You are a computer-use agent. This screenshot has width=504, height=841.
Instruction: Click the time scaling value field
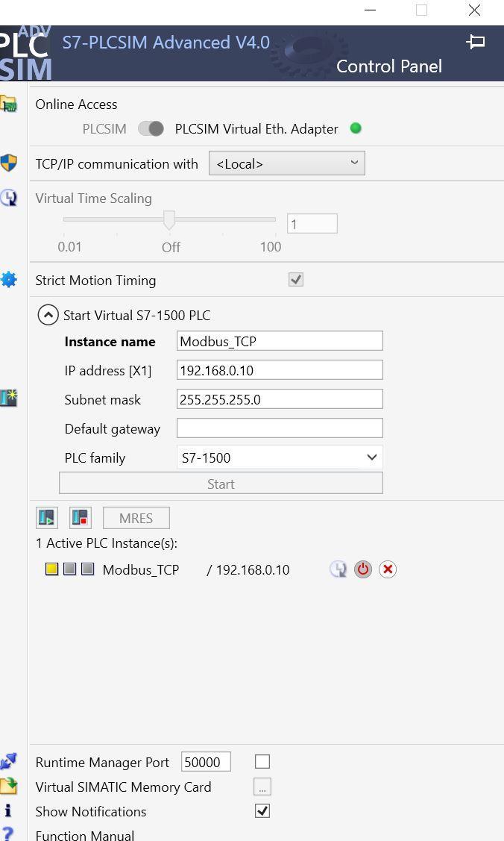[312, 224]
